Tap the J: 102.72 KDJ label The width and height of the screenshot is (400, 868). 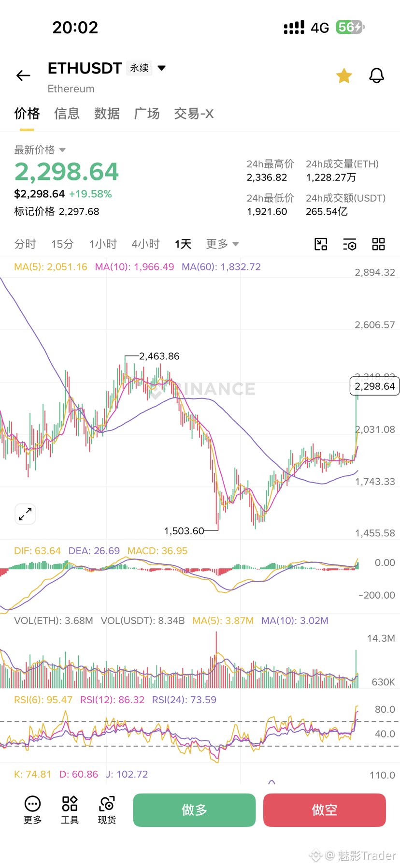point(127,774)
